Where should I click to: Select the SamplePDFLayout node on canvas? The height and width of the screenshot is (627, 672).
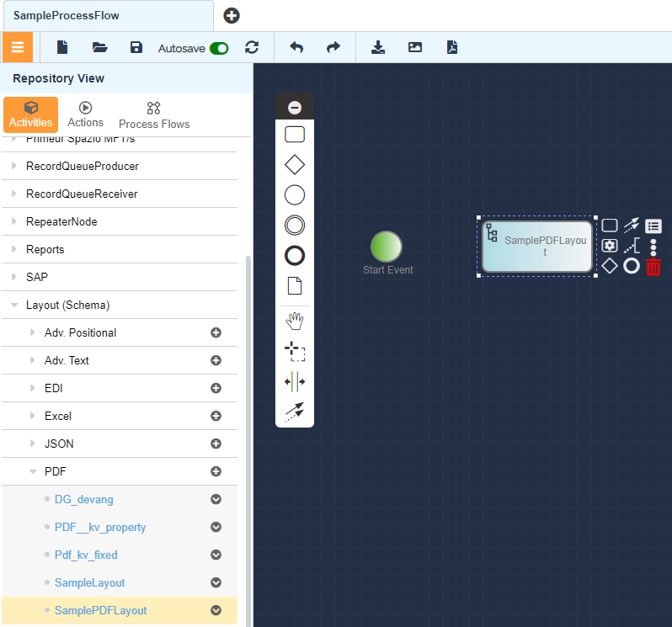click(537, 247)
